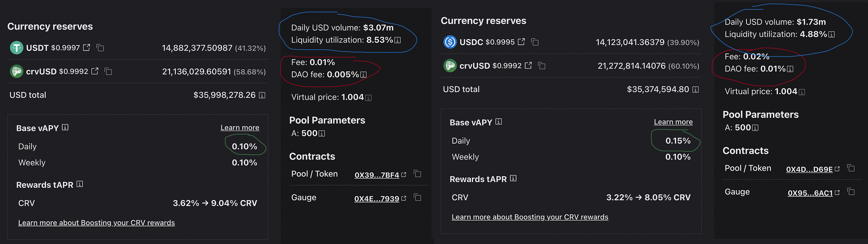868x244 pixels.
Task: Copy crvUSD address in the 60.10% row
Action: [x=542, y=66]
